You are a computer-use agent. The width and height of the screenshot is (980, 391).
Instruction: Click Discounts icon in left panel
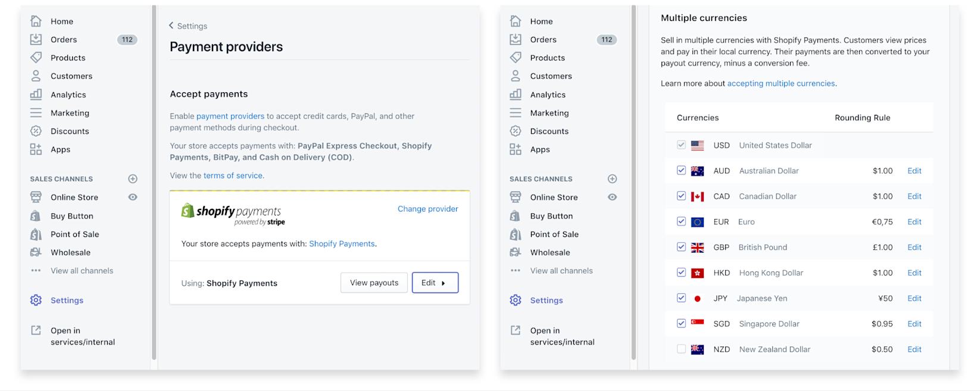36,131
